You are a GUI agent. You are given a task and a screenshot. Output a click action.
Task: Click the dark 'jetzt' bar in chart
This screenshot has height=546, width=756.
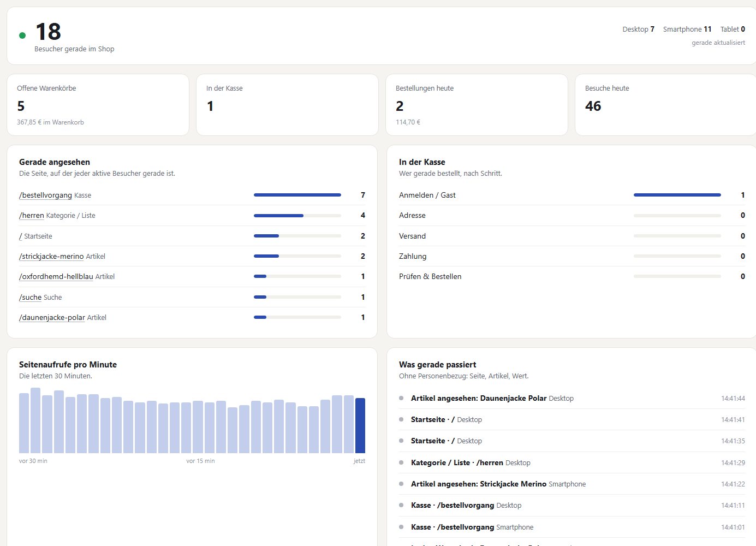click(360, 425)
